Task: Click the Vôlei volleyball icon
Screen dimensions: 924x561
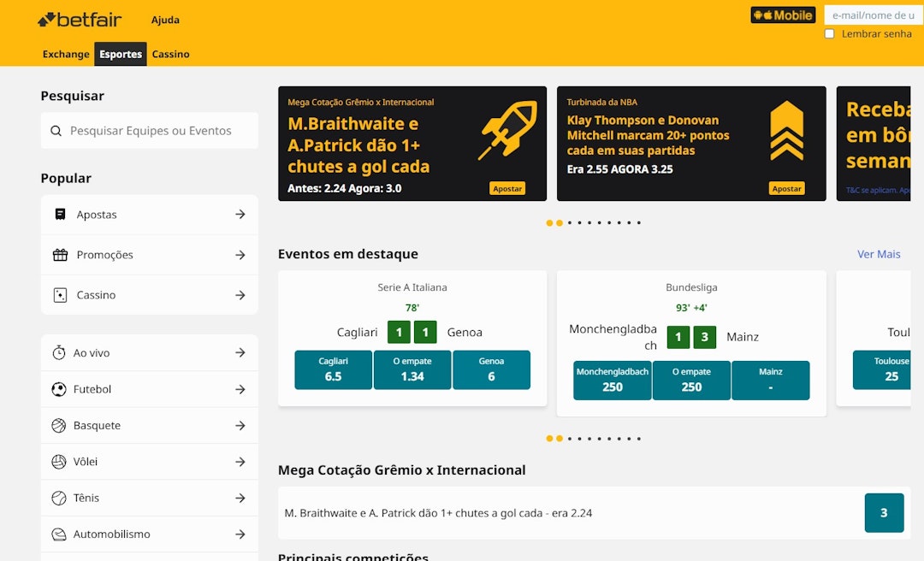Action: coord(59,462)
